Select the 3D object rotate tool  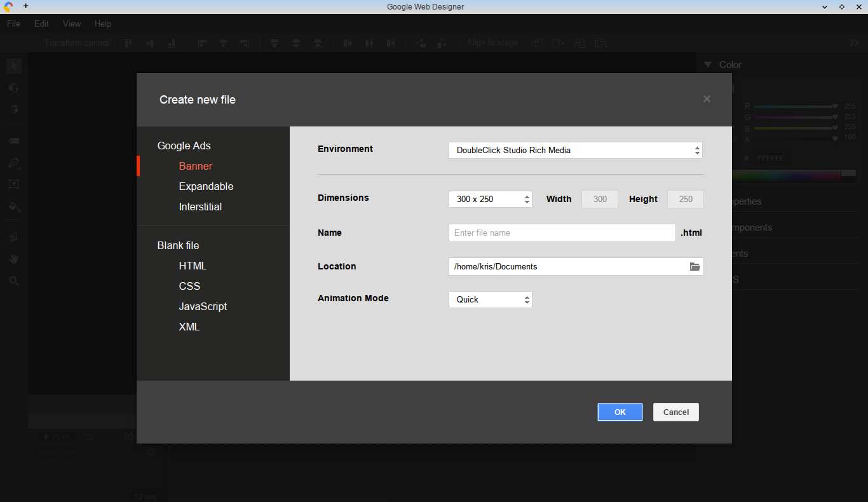click(x=14, y=88)
